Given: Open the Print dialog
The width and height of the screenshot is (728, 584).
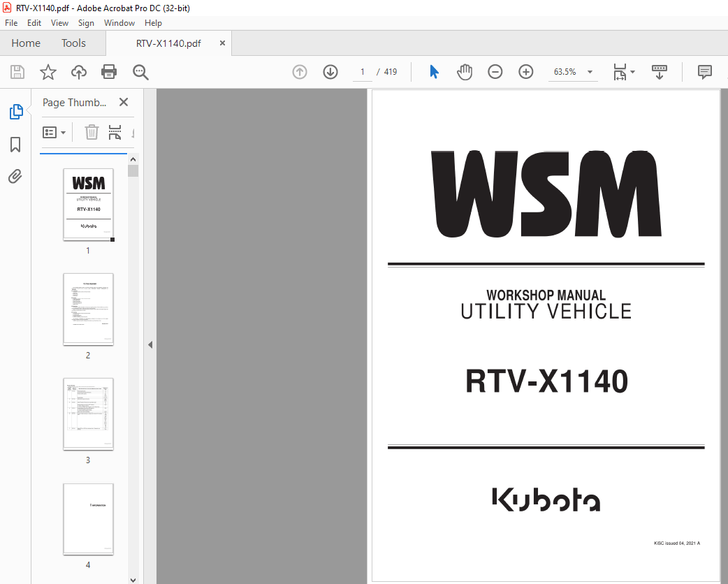Looking at the screenshot, I should 109,72.
